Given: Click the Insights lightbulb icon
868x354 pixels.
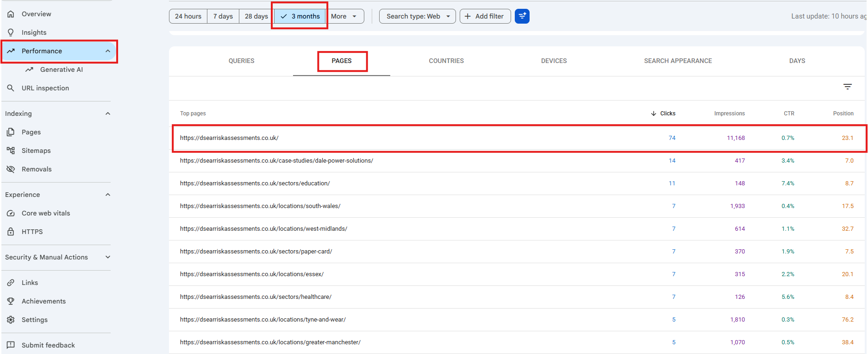Looking at the screenshot, I should point(11,32).
